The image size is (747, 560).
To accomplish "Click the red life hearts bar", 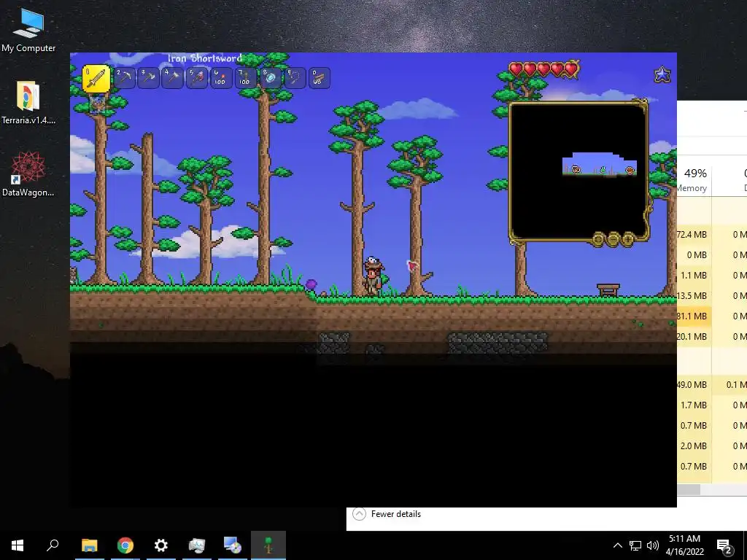I will click(543, 69).
